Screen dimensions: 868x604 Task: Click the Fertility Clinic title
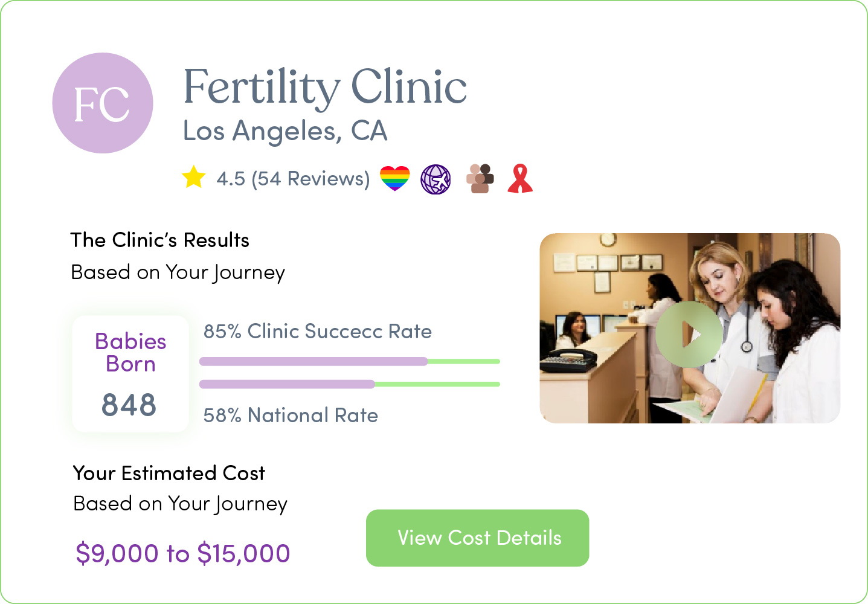325,88
